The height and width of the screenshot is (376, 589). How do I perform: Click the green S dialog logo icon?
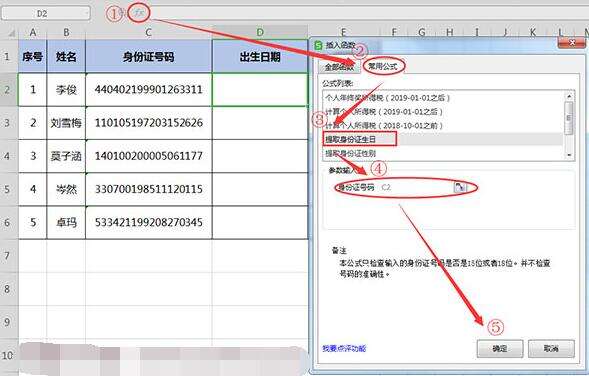[318, 45]
